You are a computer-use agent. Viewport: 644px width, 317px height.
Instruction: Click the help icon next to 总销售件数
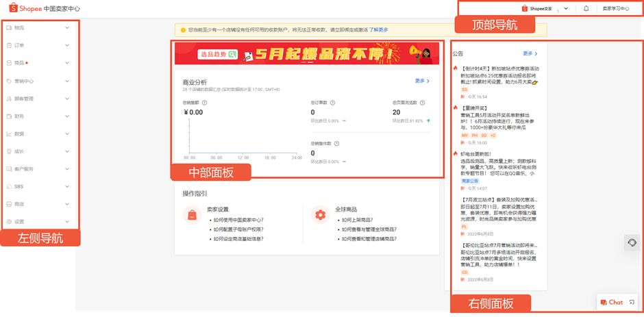(x=336, y=144)
